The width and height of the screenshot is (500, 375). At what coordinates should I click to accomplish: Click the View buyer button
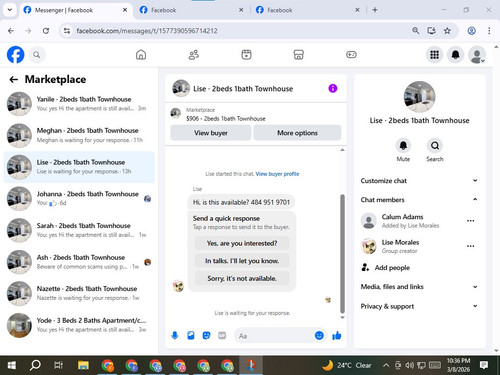211,133
